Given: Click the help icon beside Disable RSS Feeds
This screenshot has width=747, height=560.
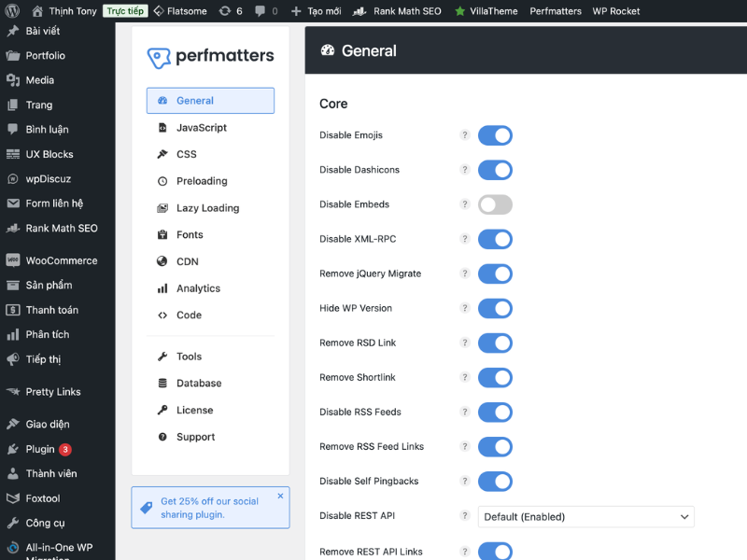Looking at the screenshot, I should 465,412.
